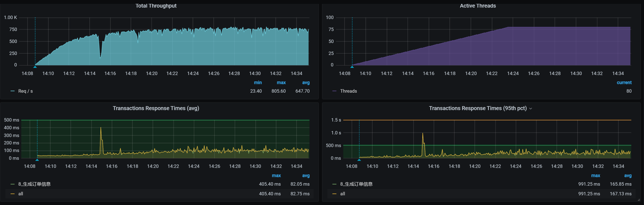
Task: Click green series color for 8_生成订单信息 in 95th pct panel
Action: click(334, 184)
